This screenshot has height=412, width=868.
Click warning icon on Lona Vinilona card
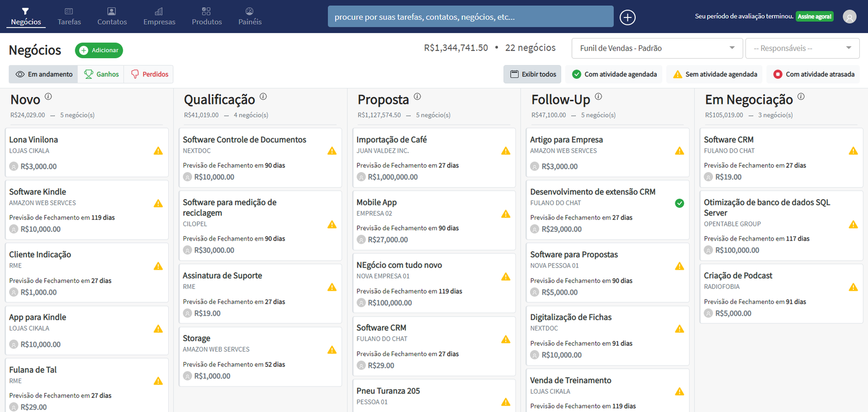click(x=158, y=151)
